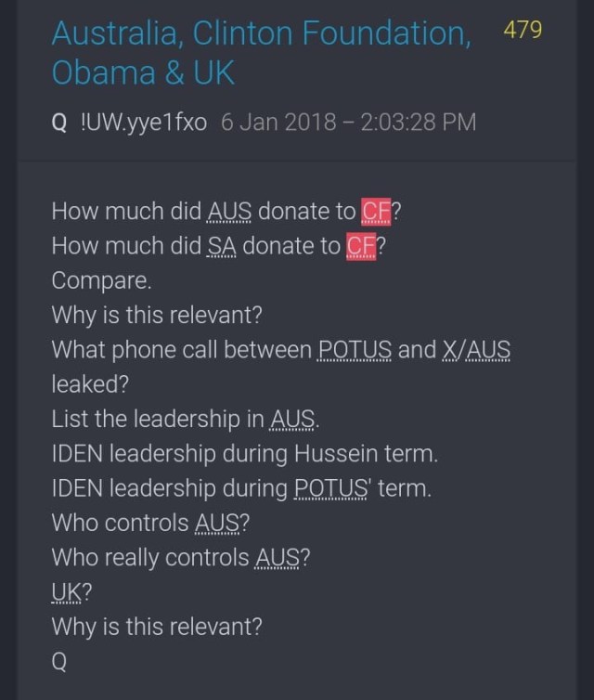Click second highlighted CF after SA
Screen dimensions: 594x700
[361, 246]
